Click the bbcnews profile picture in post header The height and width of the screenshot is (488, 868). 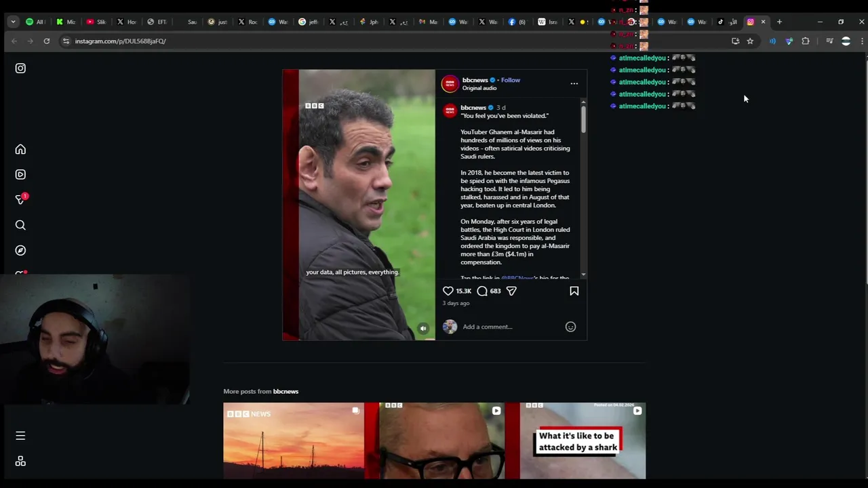(450, 83)
